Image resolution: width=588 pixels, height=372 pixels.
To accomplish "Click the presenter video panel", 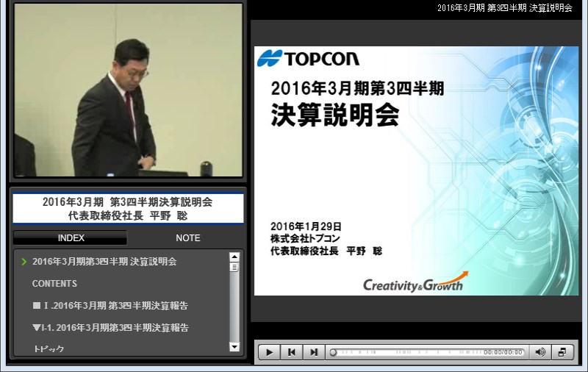I will tap(128, 90).
